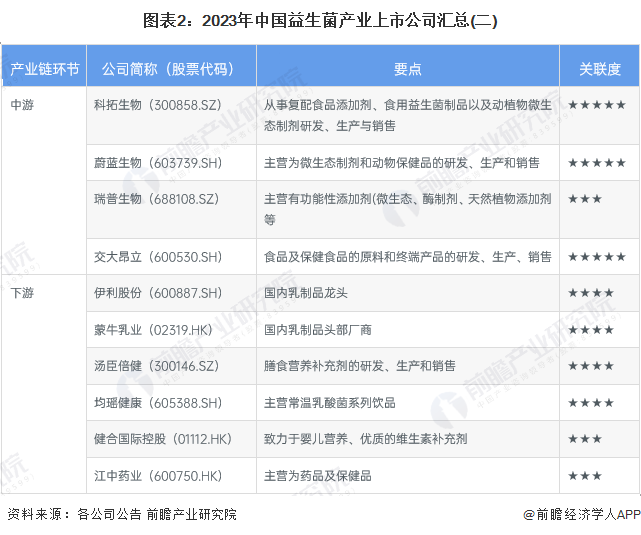The height and width of the screenshot is (535, 641).
Task: Click the source line 资料来源：各公司公告 前瞻产业研究院
Action: click(122, 514)
